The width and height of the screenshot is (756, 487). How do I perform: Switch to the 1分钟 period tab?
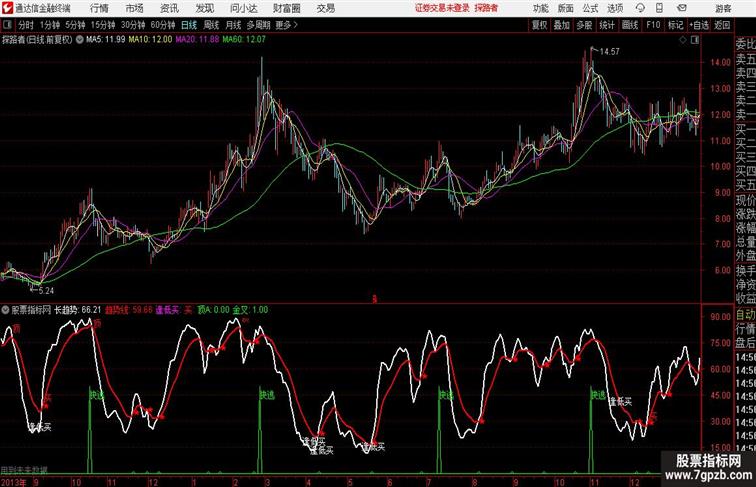click(50, 25)
